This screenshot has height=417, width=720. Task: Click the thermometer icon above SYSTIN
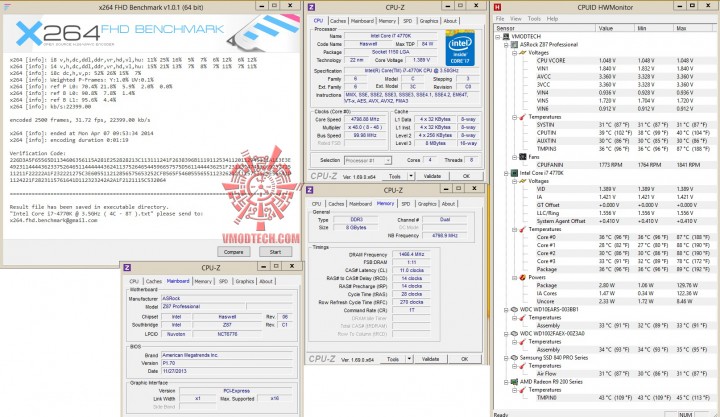click(523, 117)
